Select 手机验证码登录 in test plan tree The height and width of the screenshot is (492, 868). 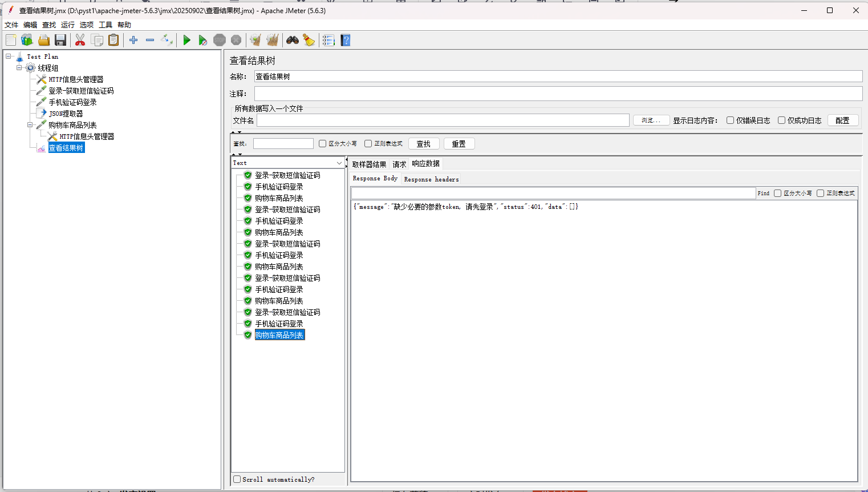(x=72, y=102)
